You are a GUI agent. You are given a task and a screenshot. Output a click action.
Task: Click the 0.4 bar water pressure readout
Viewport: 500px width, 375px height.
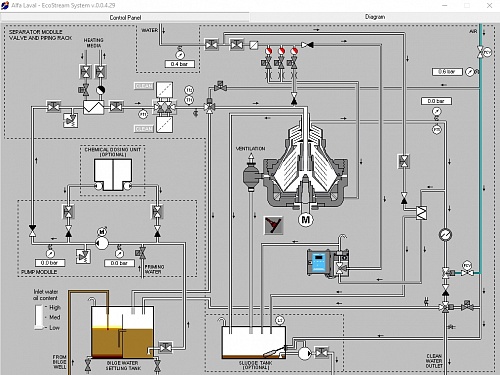coord(180,64)
